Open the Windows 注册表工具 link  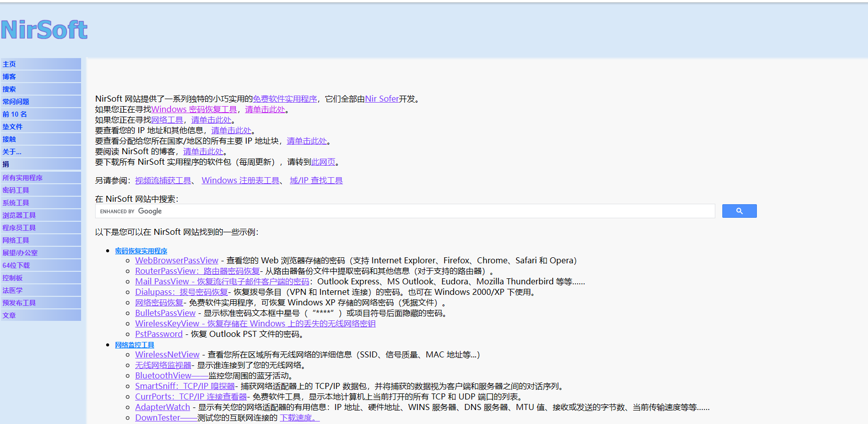click(241, 180)
